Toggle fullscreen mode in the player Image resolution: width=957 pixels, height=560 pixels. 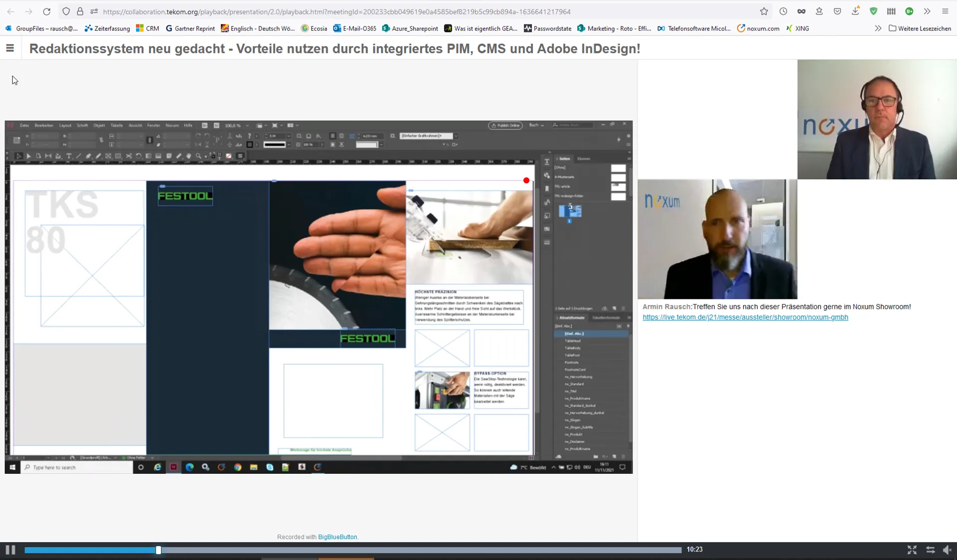tap(912, 550)
